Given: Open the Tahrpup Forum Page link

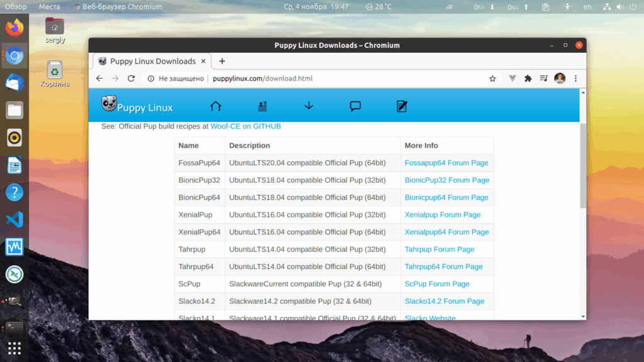Looking at the screenshot, I should click(440, 249).
